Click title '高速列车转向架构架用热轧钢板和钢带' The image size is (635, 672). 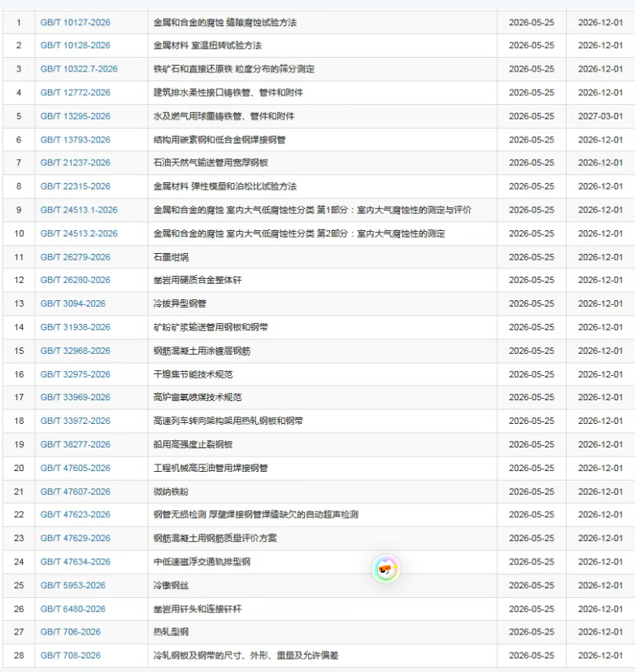click(x=228, y=421)
